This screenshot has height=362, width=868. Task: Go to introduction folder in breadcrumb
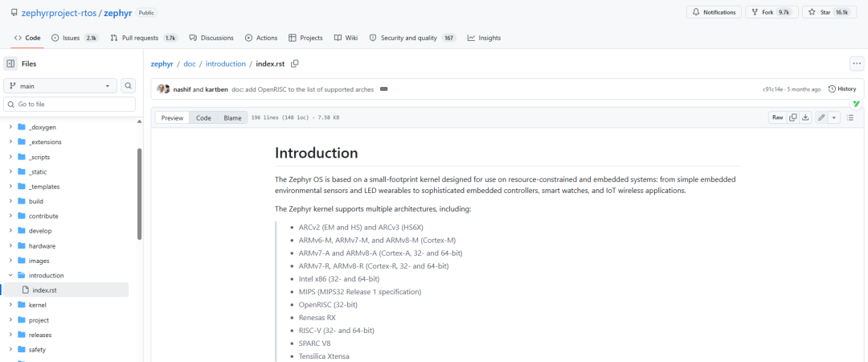click(x=226, y=64)
